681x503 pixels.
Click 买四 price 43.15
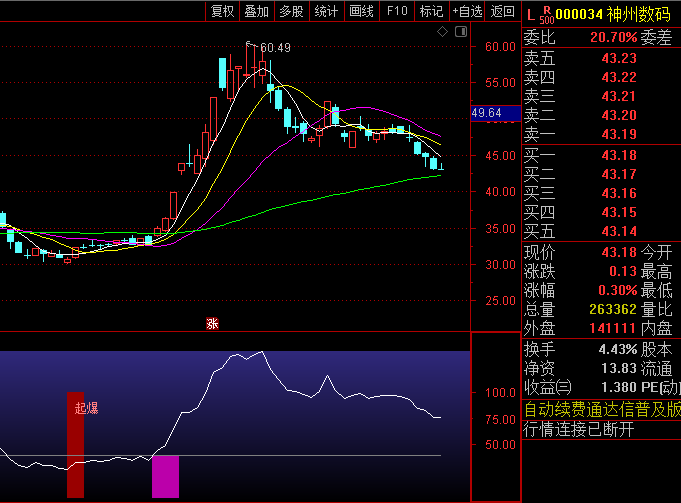tap(619, 212)
